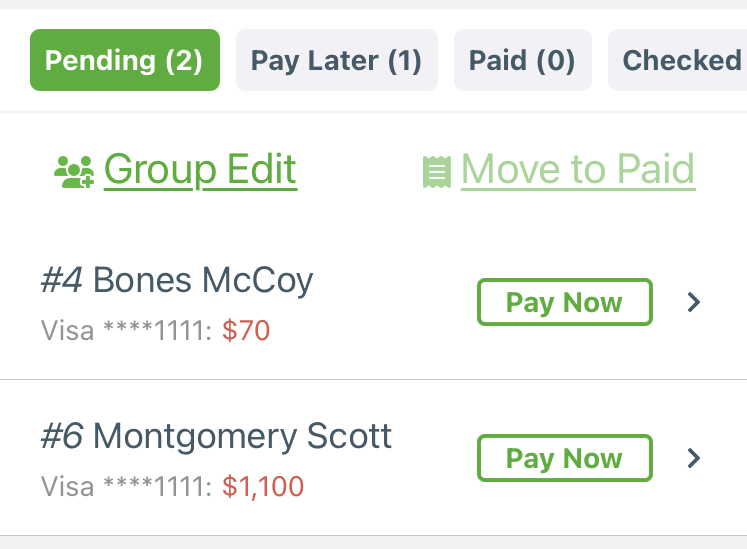Pay Now for Bones McCoy
The height and width of the screenshot is (549, 747).
(x=565, y=302)
